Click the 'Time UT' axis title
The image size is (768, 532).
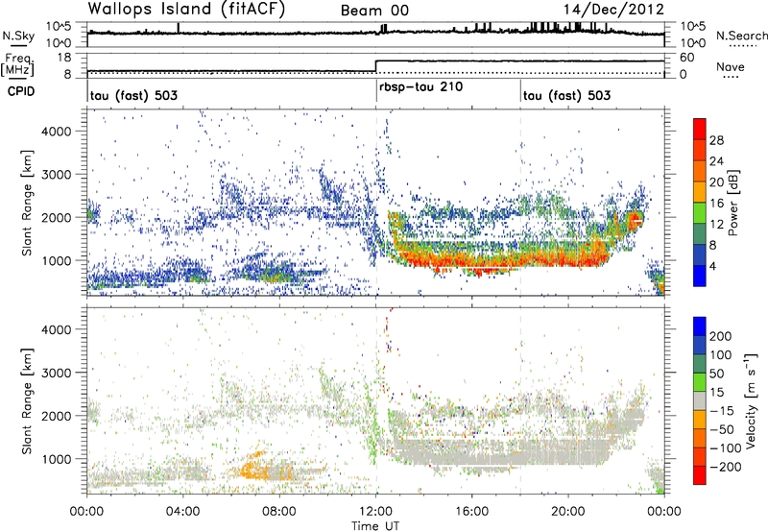375,526
